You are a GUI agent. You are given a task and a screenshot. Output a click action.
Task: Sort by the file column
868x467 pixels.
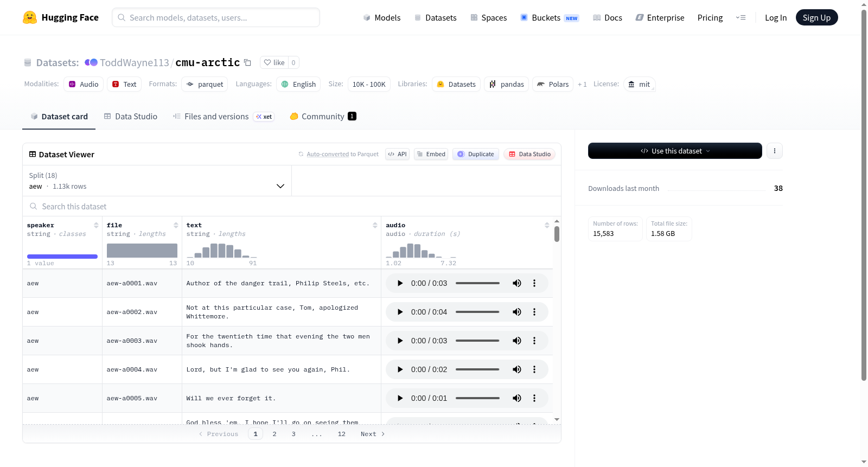176,225
